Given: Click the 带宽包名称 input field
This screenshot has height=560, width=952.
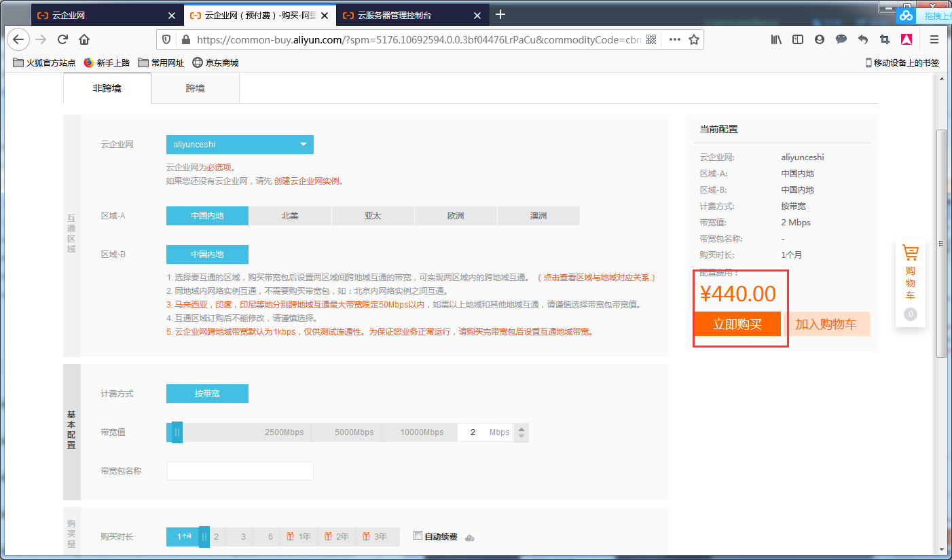Looking at the screenshot, I should pos(240,470).
